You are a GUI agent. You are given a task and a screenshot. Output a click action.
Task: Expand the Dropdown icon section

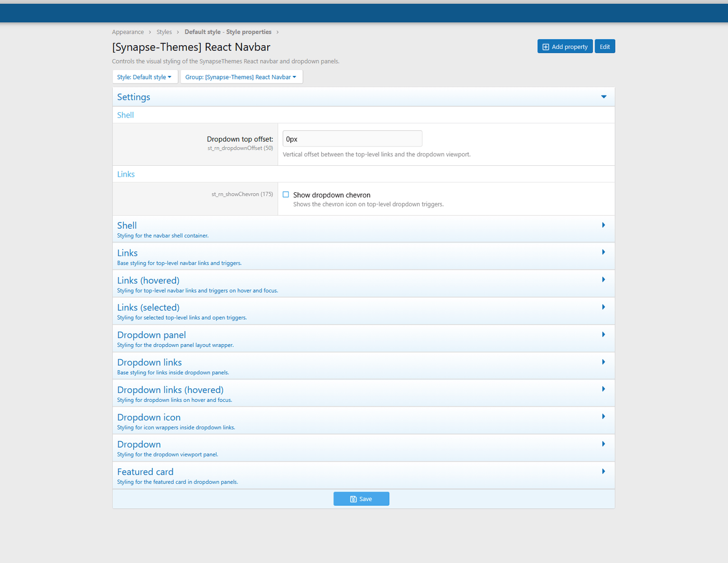[603, 417]
